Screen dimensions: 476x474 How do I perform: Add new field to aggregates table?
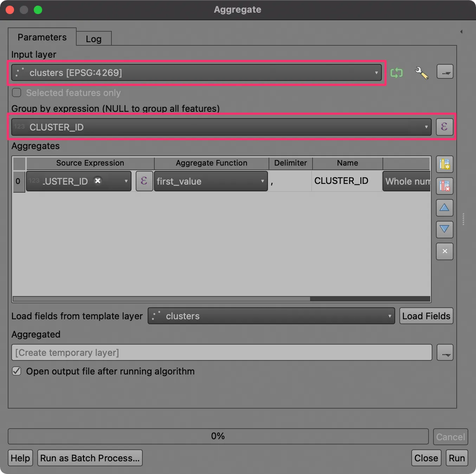point(444,164)
